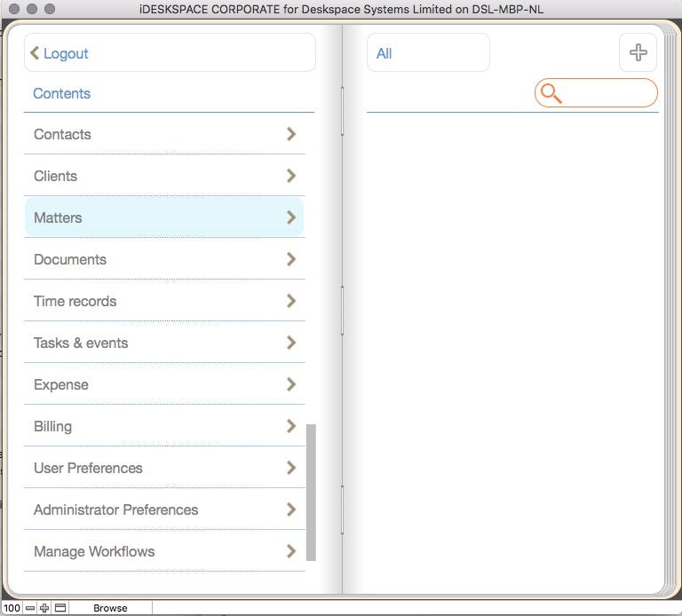
Task: Expand the Matters chevron arrow
Action: coord(291,217)
